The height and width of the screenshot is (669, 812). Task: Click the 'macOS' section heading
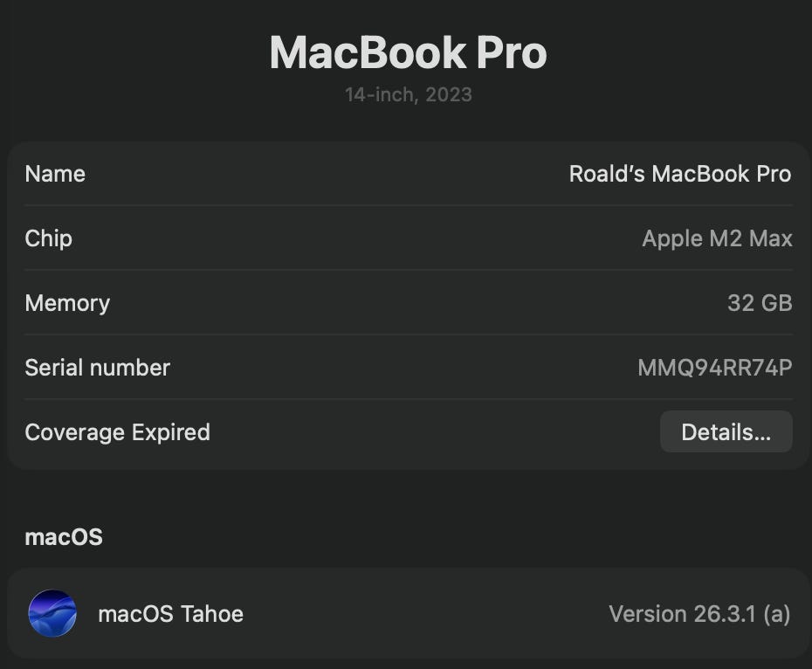click(x=64, y=537)
